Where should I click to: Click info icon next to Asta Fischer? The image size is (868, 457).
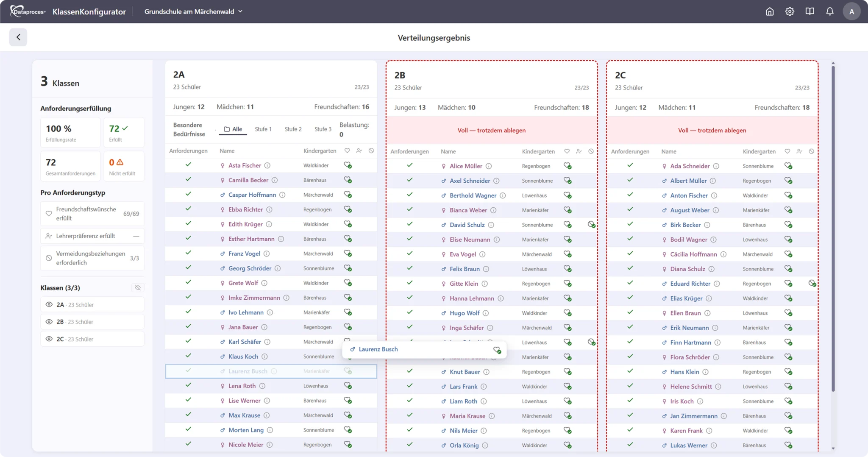[267, 165]
